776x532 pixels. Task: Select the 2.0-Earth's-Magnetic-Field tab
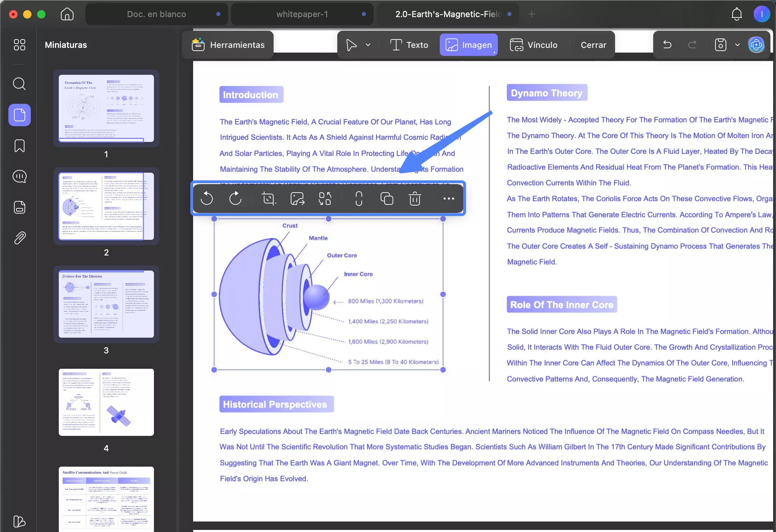[448, 14]
